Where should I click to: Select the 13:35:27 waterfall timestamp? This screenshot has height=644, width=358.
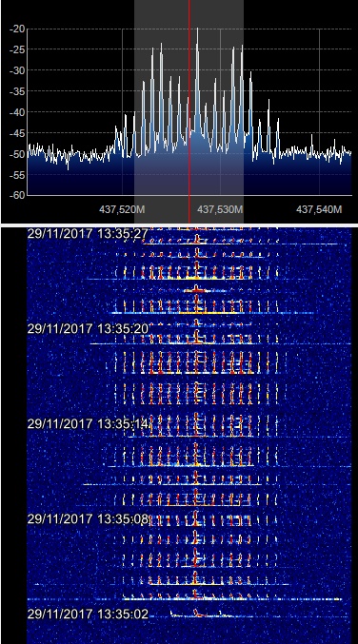click(88, 233)
